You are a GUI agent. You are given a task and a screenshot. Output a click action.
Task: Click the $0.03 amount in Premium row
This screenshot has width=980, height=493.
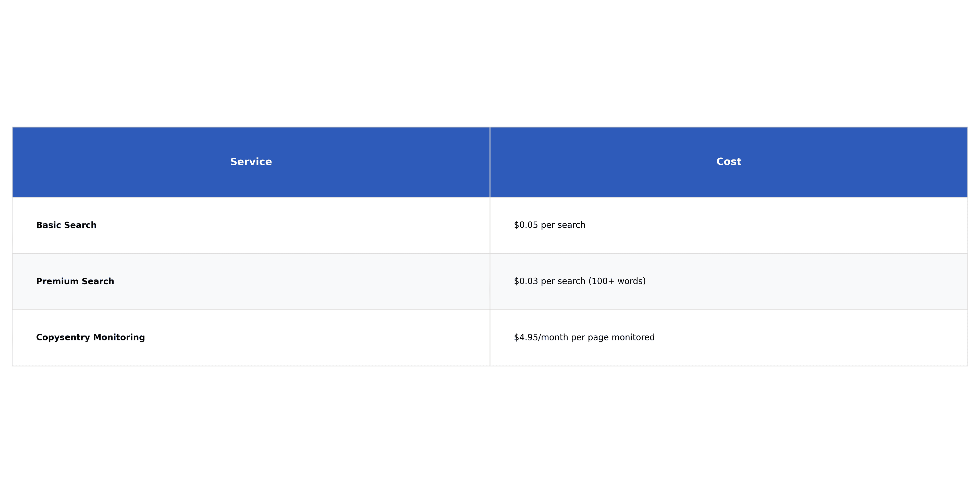click(x=526, y=281)
